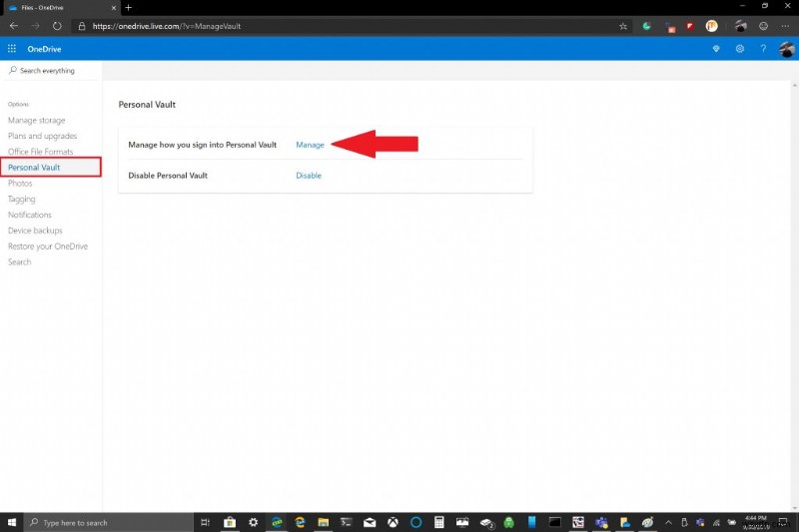Open Plans and upgrades options
This screenshot has height=532, width=799.
[42, 136]
